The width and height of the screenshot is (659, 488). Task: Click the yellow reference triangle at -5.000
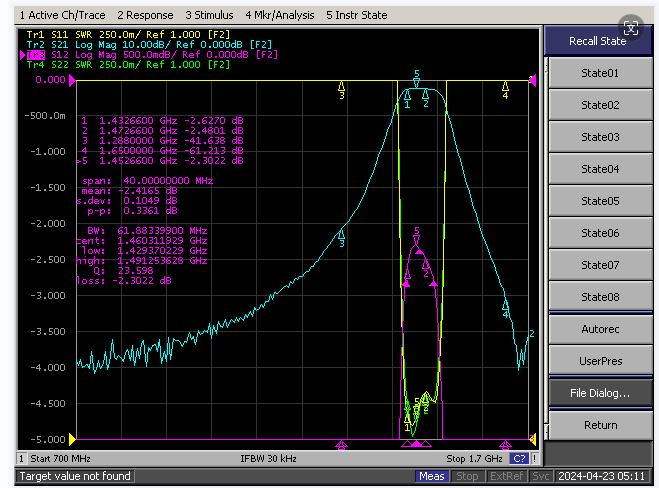(72, 440)
